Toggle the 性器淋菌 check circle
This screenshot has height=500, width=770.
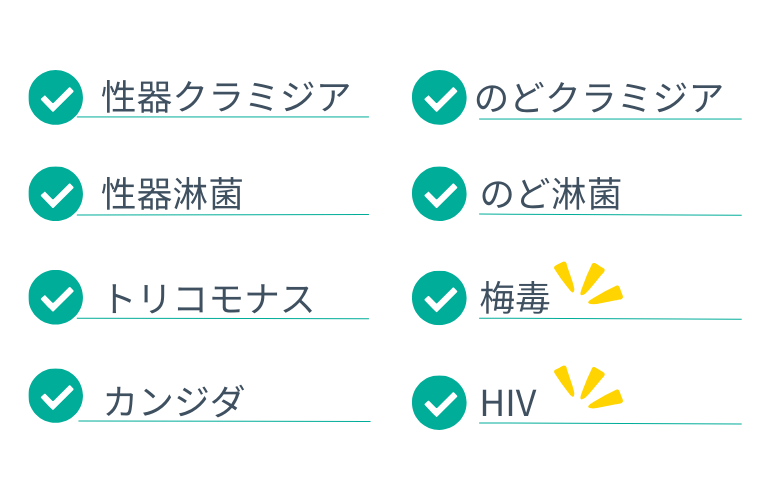55,194
